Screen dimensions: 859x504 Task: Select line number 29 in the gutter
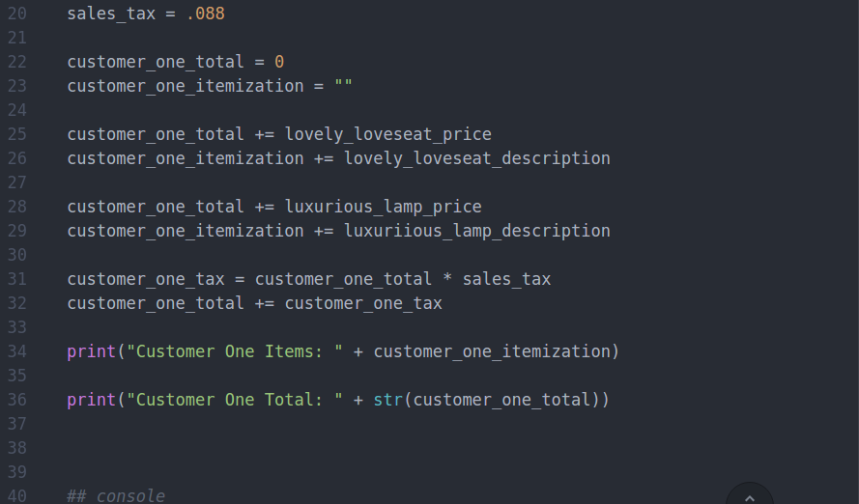(x=17, y=231)
